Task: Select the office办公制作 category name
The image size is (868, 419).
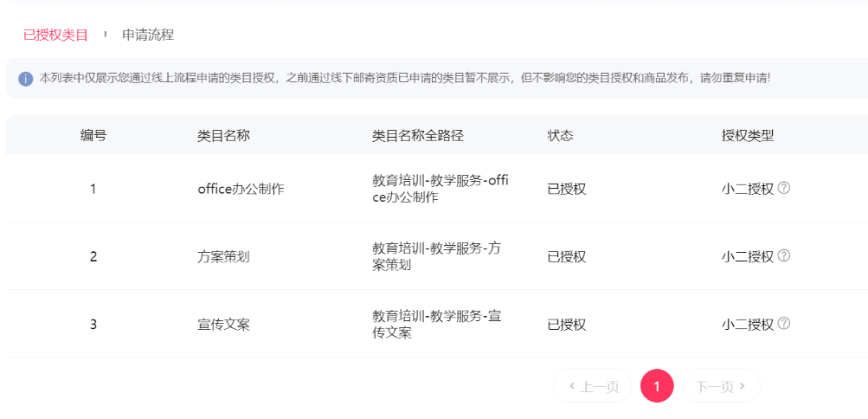Action: click(x=241, y=189)
